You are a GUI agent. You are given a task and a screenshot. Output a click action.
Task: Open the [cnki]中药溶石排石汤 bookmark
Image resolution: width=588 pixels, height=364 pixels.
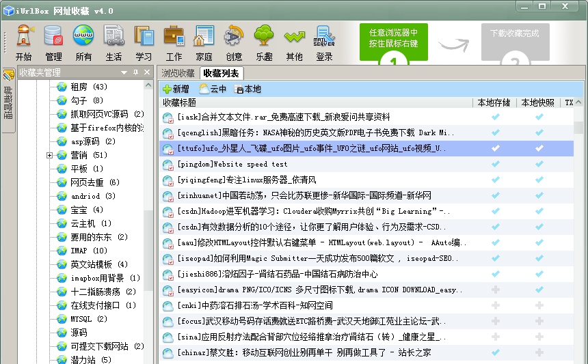tap(255, 305)
